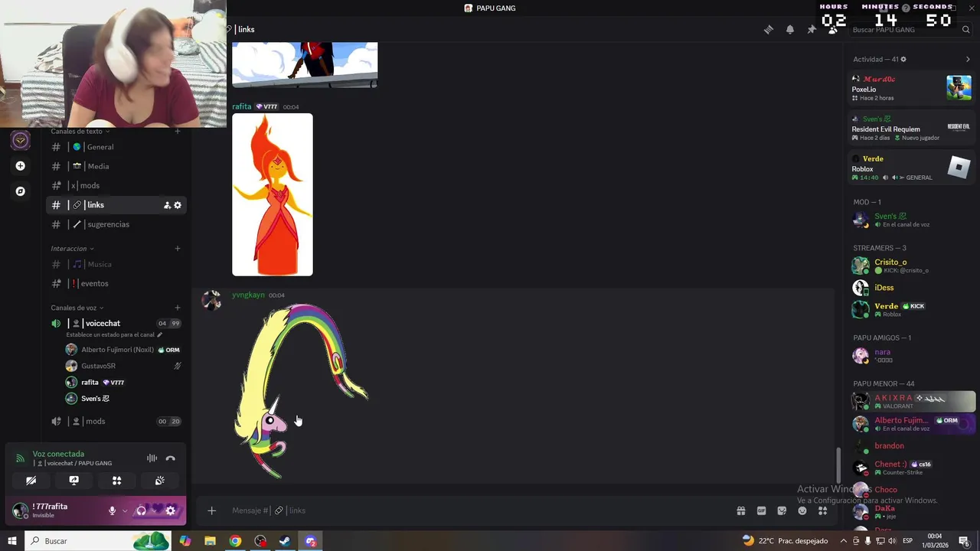The image size is (980, 551).
Task: Select GustavoSR in the voice channel
Action: point(122,366)
